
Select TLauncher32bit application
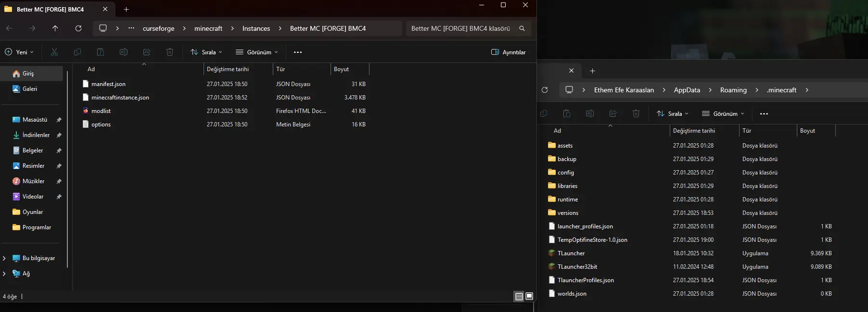coord(577,267)
